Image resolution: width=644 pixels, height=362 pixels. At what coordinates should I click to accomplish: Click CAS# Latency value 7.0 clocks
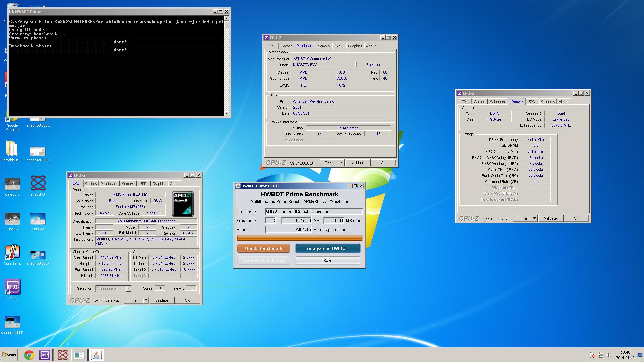pyautogui.click(x=536, y=152)
